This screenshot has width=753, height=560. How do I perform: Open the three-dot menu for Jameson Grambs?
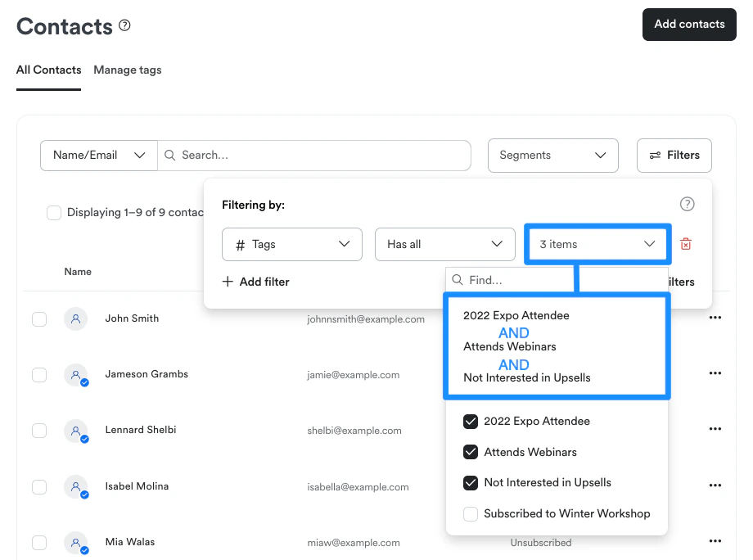(x=715, y=373)
